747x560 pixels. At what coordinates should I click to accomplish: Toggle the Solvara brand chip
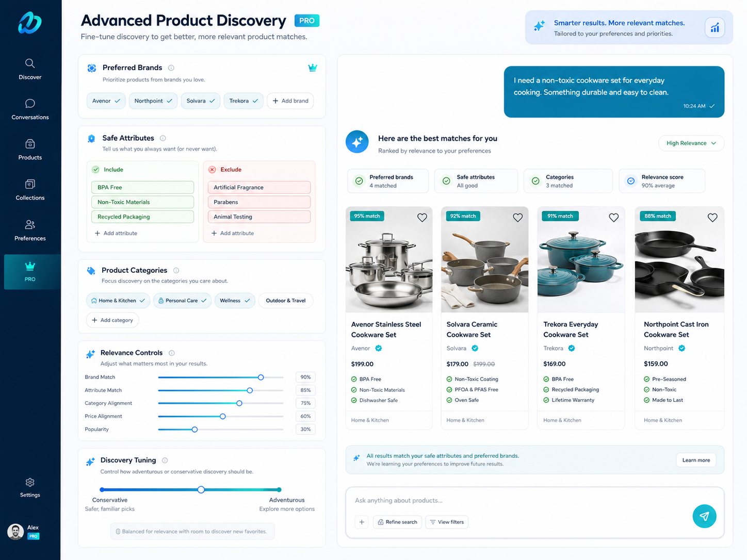[x=201, y=101]
